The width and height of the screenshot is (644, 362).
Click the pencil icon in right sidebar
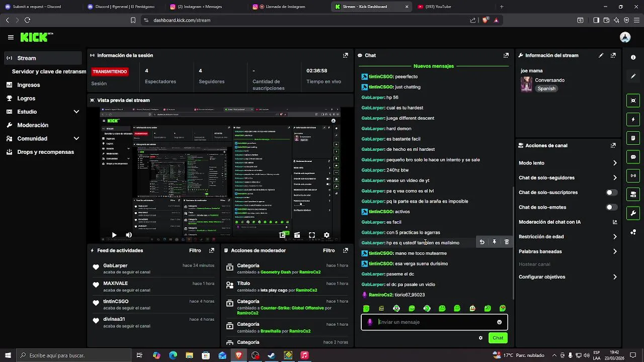coord(633,76)
